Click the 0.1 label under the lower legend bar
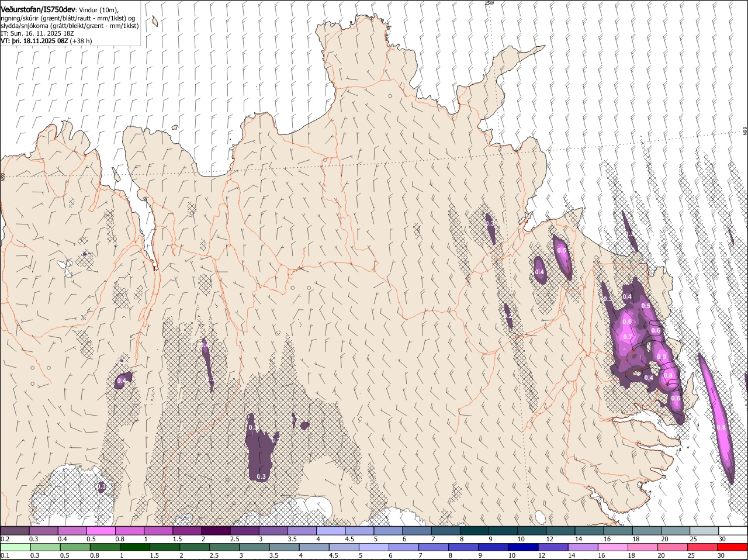 tap(5, 555)
